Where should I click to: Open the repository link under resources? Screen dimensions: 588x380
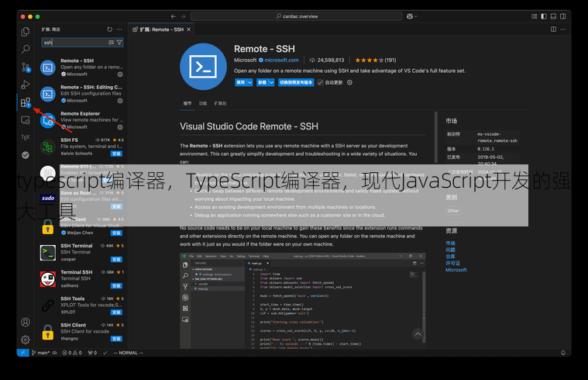coord(450,257)
